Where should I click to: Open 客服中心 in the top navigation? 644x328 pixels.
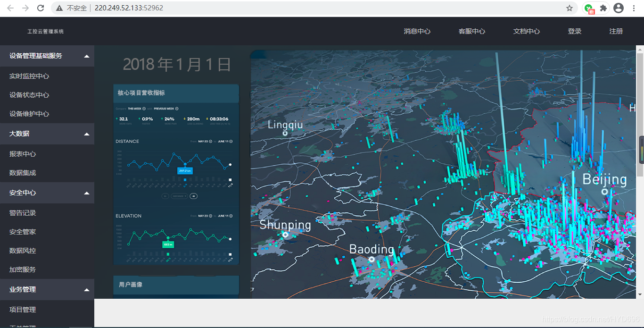click(471, 31)
